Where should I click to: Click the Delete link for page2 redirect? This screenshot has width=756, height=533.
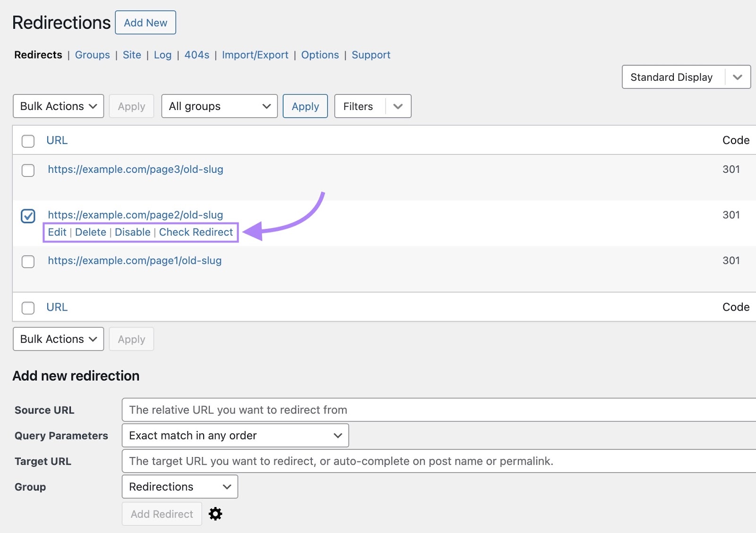pos(91,232)
